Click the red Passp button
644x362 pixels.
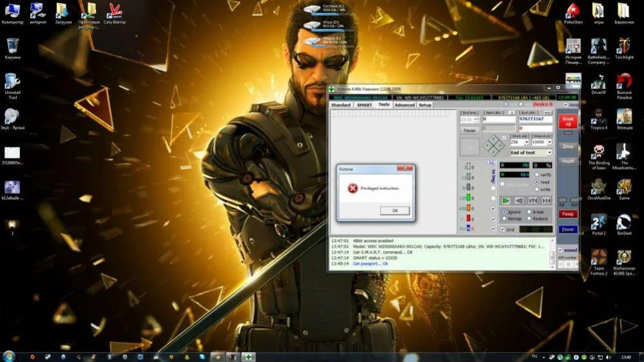pos(568,214)
